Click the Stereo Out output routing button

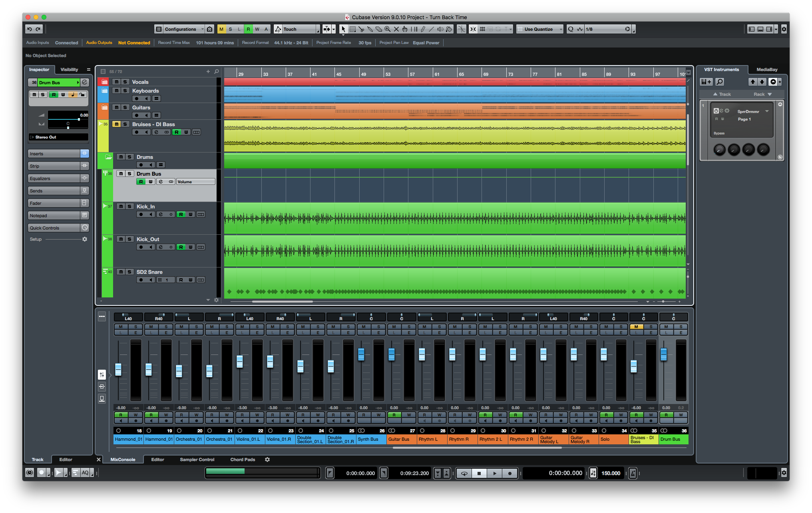pyautogui.click(x=58, y=137)
